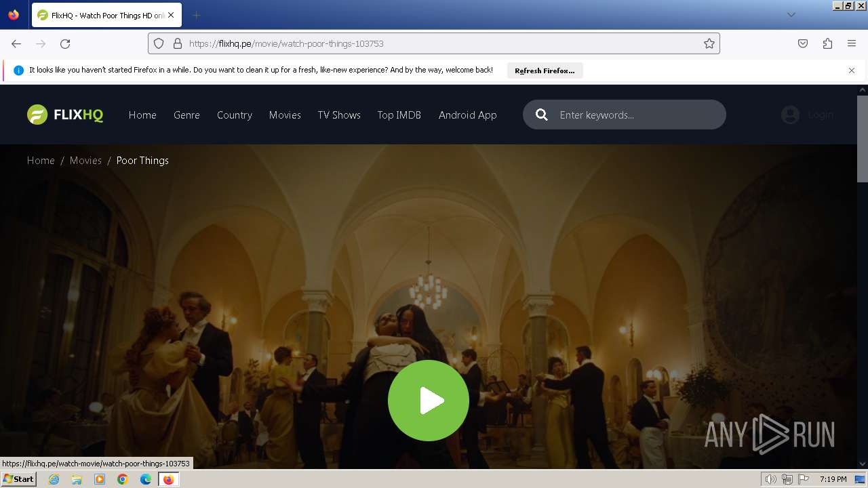Launch Edge from taskbar
The width and height of the screenshot is (868, 488).
[146, 479]
